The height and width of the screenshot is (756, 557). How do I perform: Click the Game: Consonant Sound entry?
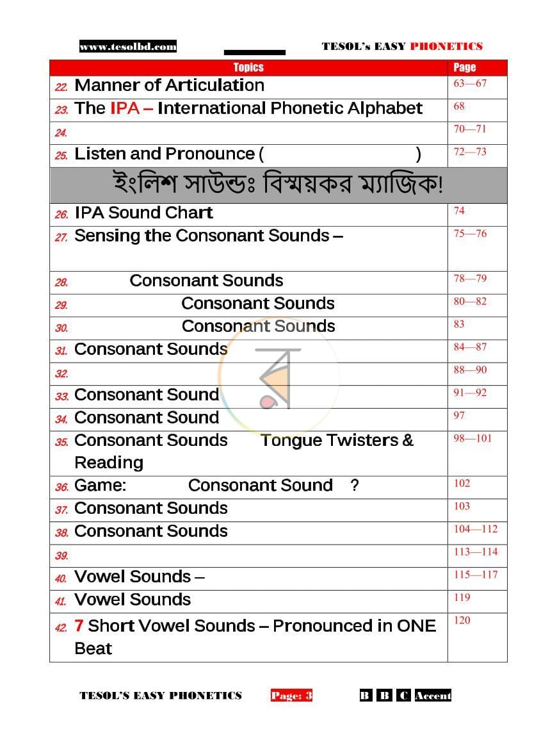(216, 485)
